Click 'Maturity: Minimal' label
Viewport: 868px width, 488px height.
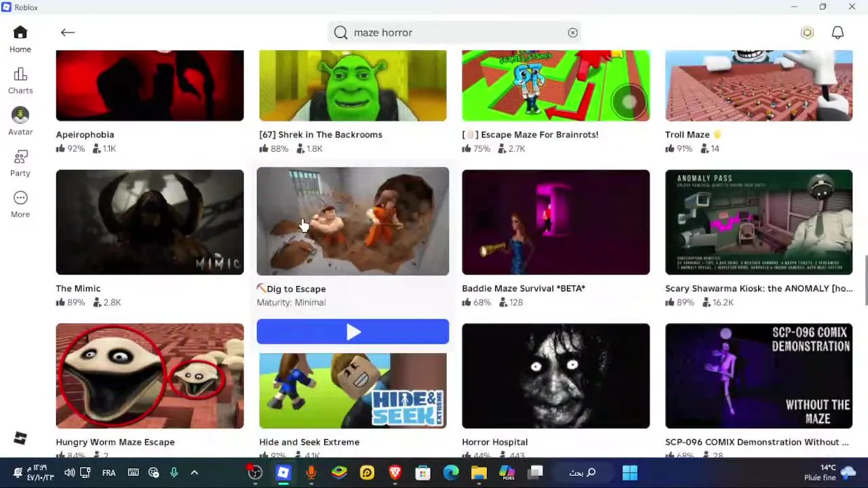291,302
